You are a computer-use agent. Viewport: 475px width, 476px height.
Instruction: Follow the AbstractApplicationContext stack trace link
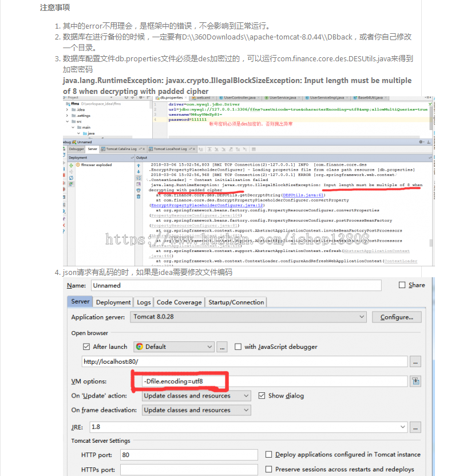point(377,251)
